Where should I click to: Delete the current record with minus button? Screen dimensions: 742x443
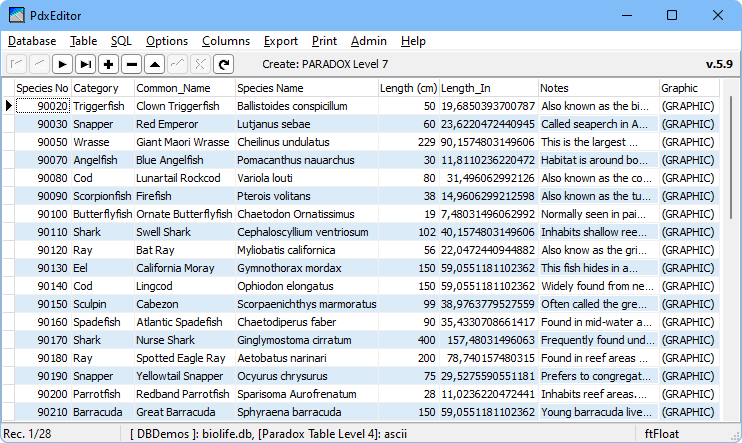(131, 64)
